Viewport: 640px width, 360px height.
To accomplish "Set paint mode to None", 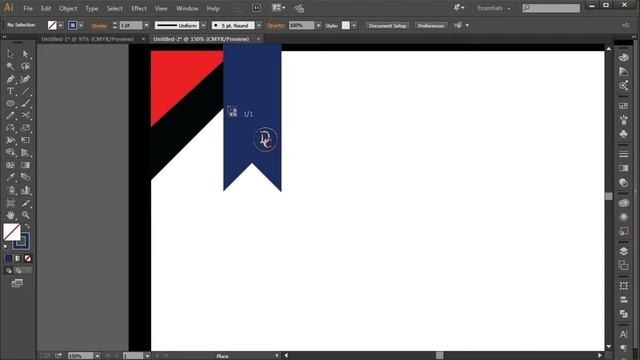I will 27,258.
